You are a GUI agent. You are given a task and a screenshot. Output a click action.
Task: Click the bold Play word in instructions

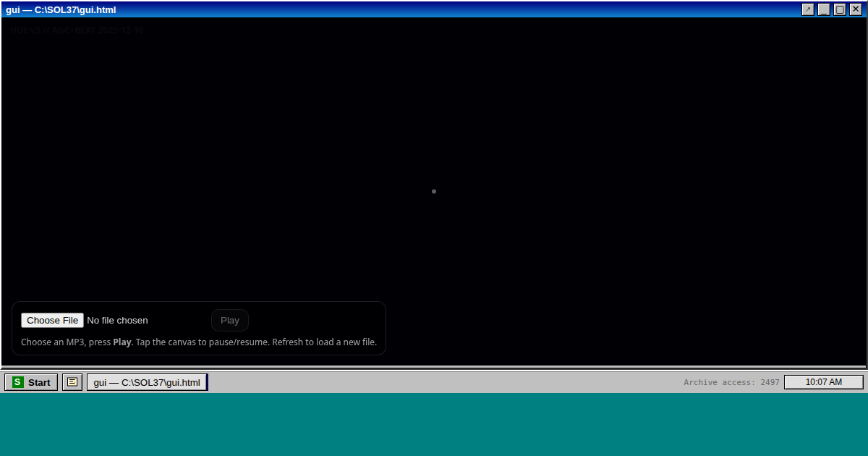pyautogui.click(x=122, y=342)
